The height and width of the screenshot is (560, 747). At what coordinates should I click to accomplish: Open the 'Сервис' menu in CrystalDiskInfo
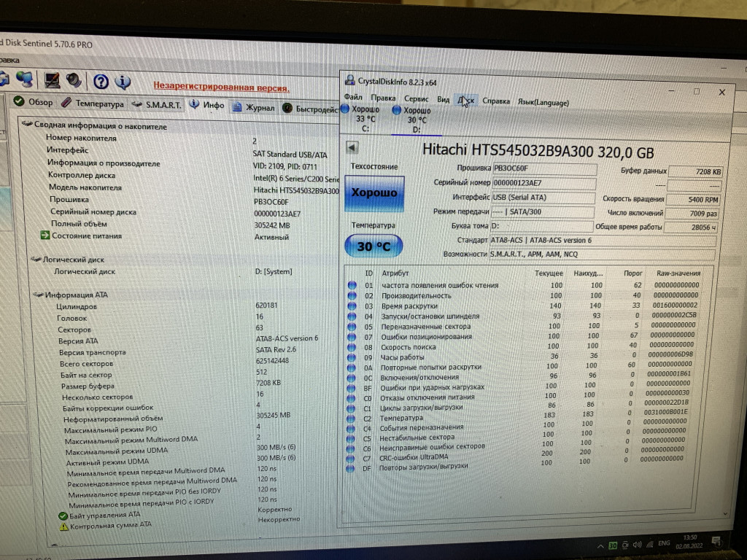[416, 100]
